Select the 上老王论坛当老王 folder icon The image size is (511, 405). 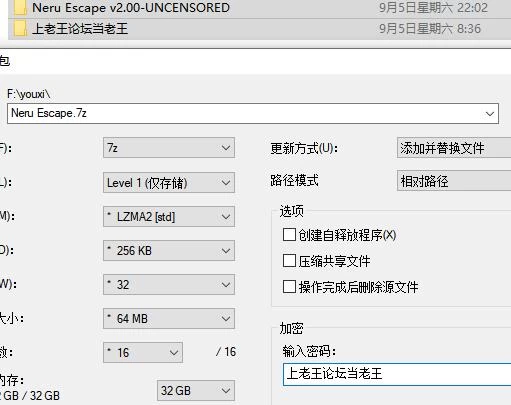20,28
